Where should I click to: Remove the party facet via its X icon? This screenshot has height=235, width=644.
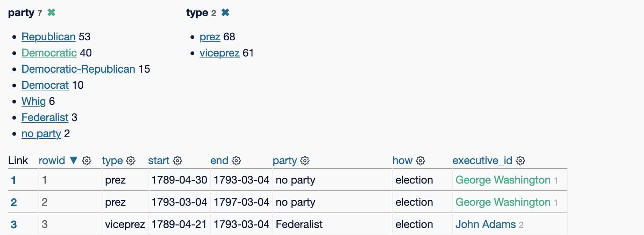click(x=51, y=12)
